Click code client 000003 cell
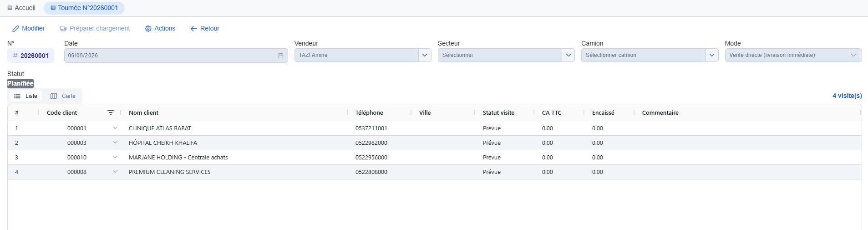868x230 pixels. pyautogui.click(x=76, y=143)
